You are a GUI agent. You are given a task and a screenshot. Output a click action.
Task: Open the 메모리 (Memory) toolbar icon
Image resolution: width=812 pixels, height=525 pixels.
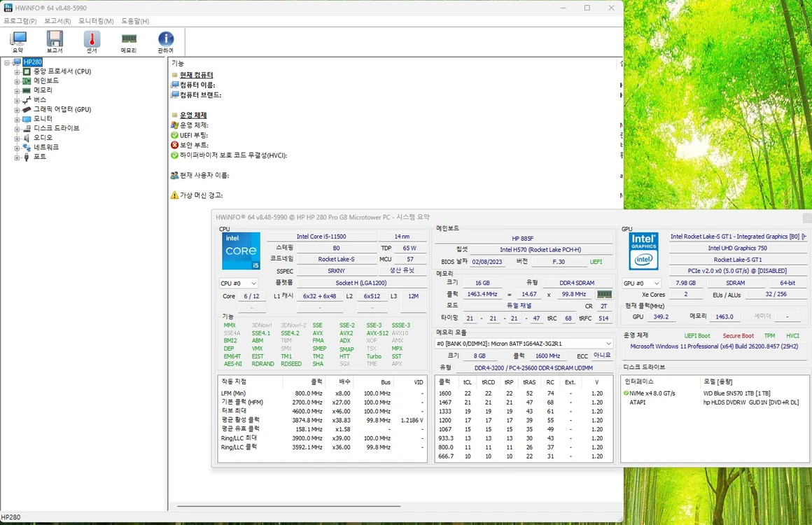[x=128, y=42]
